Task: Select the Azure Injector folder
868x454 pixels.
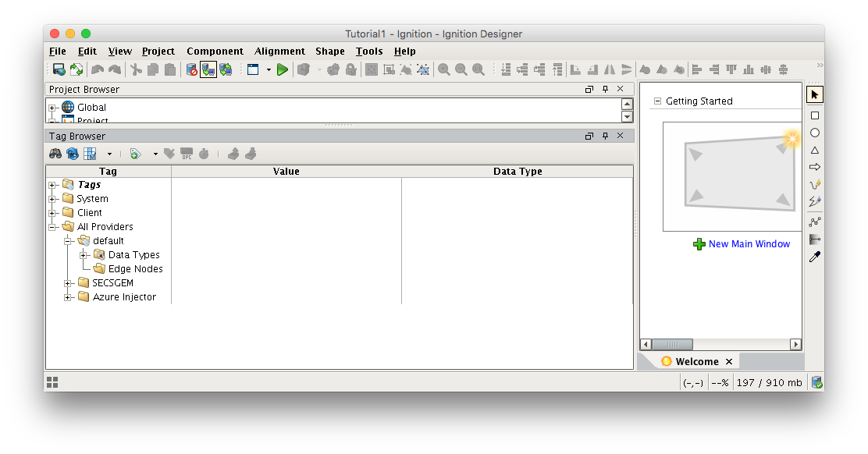Action: (x=124, y=297)
